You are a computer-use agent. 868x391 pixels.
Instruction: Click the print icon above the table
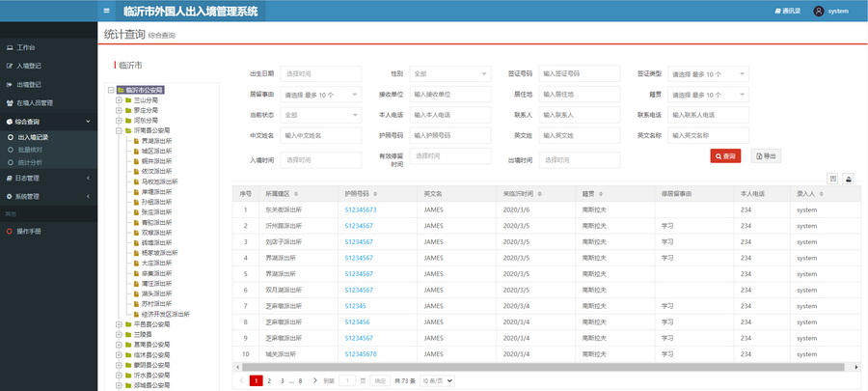pyautogui.click(x=848, y=179)
